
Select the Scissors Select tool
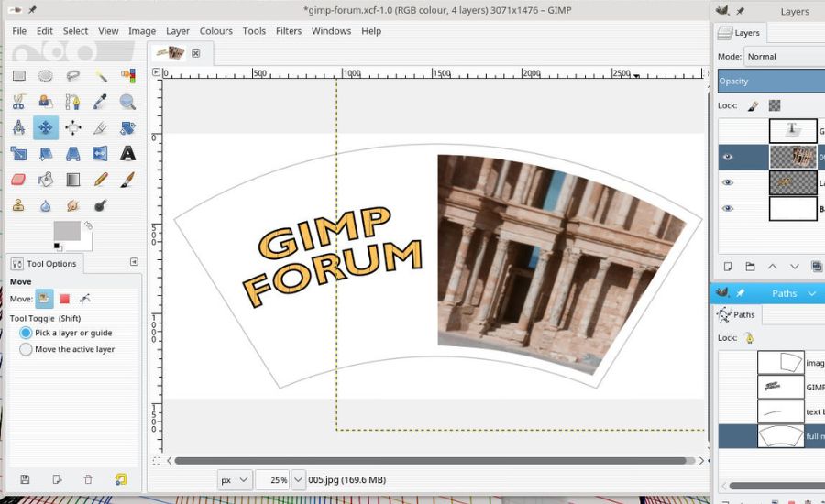18,102
